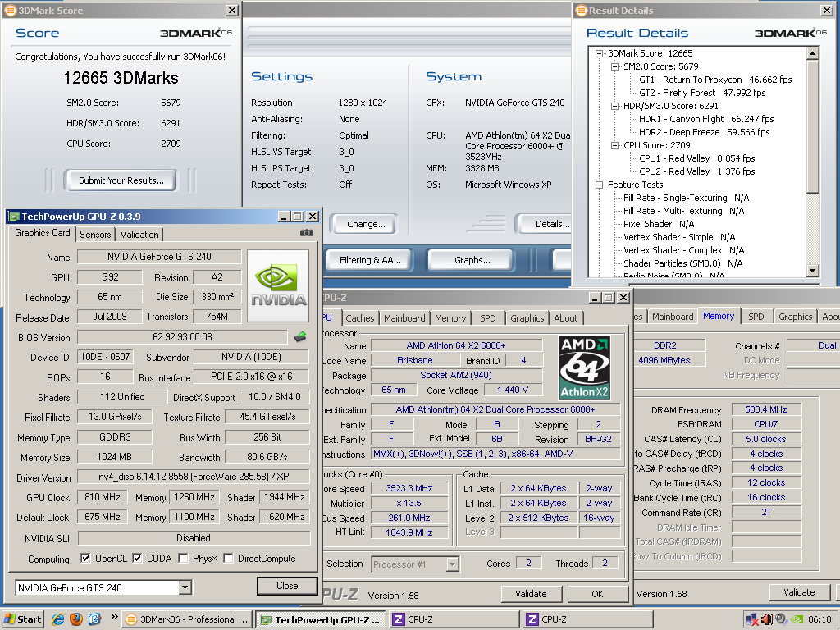Open the SPD tab in front CPU-Z
Viewport: 840px width, 630px height.
tap(487, 318)
